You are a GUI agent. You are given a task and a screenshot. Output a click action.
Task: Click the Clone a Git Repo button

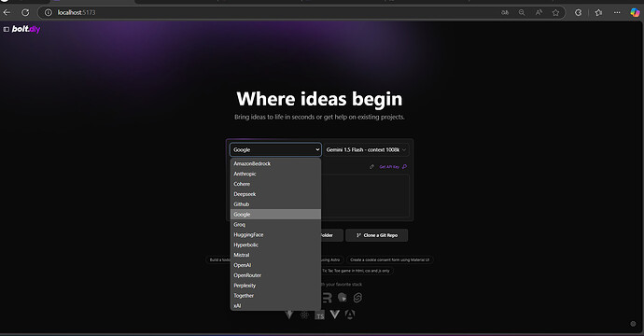pos(377,235)
